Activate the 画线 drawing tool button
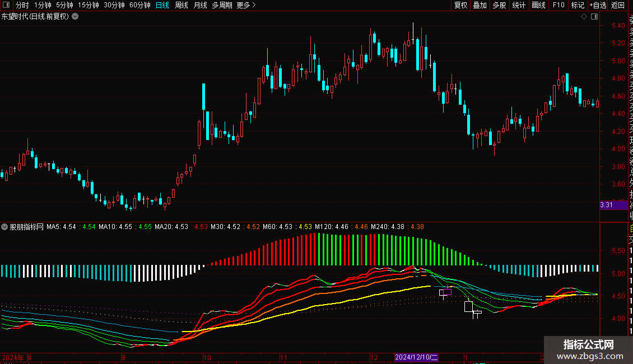Screen dimensions: 633x364 click(x=538, y=5)
